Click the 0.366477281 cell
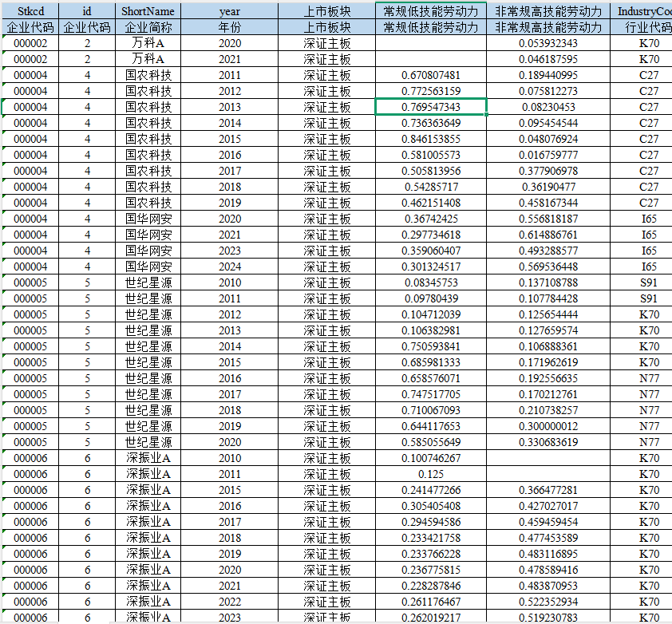The image size is (672, 624). [x=547, y=490]
